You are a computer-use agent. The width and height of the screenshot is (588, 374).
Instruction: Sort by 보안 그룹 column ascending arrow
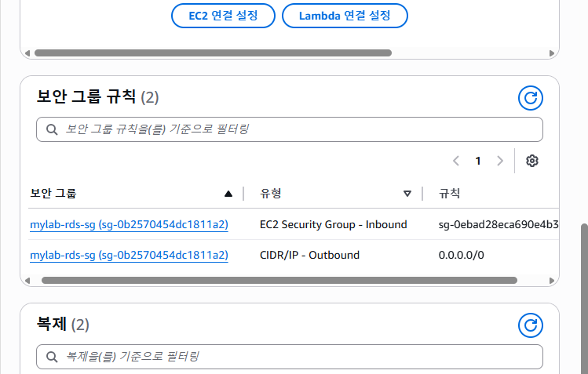coord(228,194)
